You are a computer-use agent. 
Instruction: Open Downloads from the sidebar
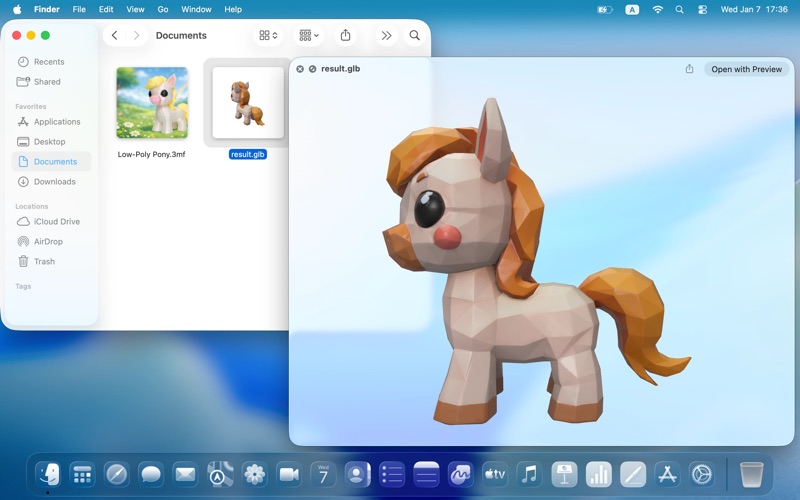(x=51, y=181)
